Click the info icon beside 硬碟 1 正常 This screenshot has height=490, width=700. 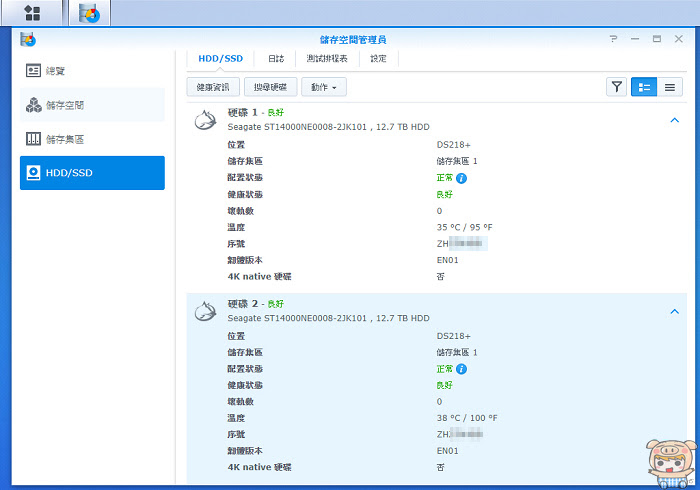click(461, 178)
